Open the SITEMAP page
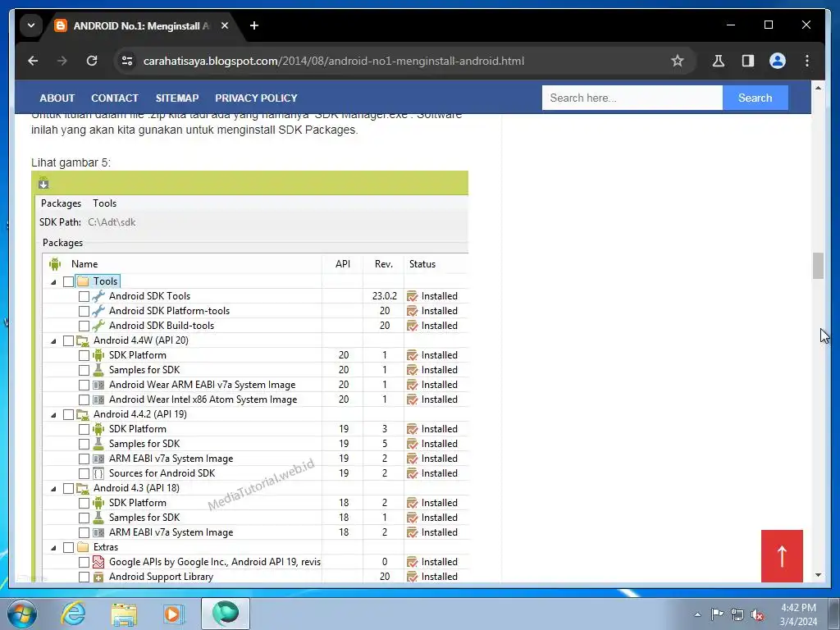The image size is (840, 630). pos(177,98)
